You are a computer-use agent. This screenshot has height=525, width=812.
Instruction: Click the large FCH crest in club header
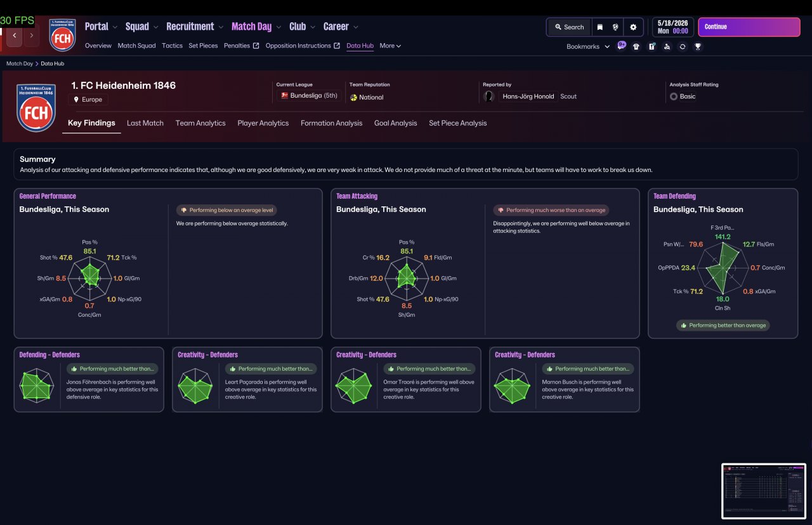(x=36, y=108)
